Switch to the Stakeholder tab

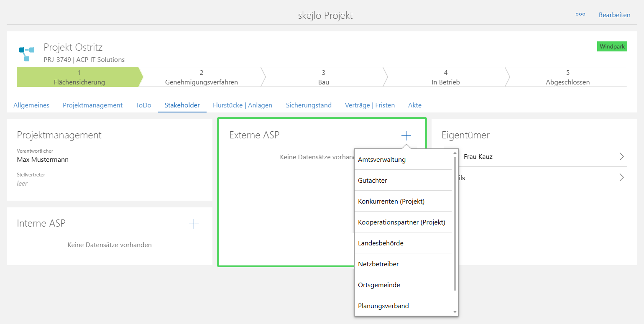pos(182,105)
